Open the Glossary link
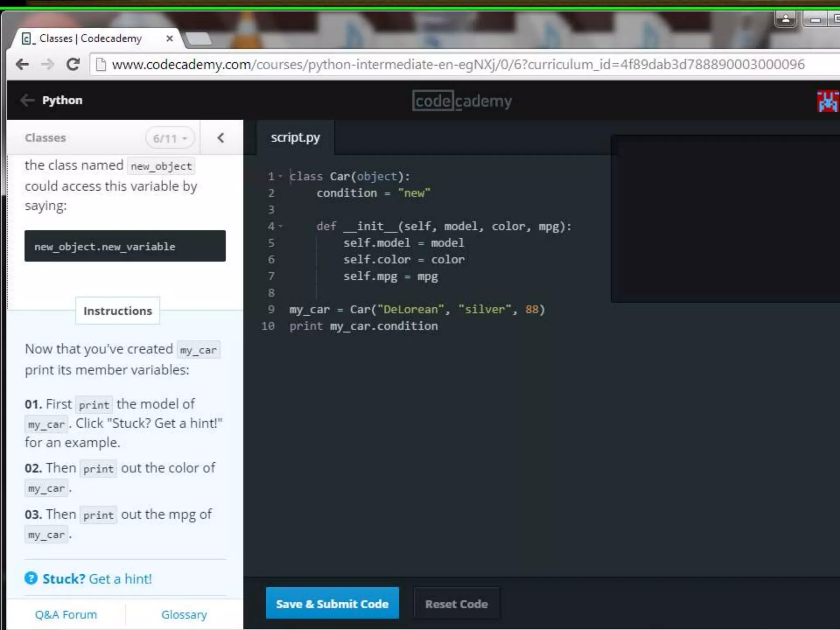This screenshot has height=630, width=840. pyautogui.click(x=184, y=614)
